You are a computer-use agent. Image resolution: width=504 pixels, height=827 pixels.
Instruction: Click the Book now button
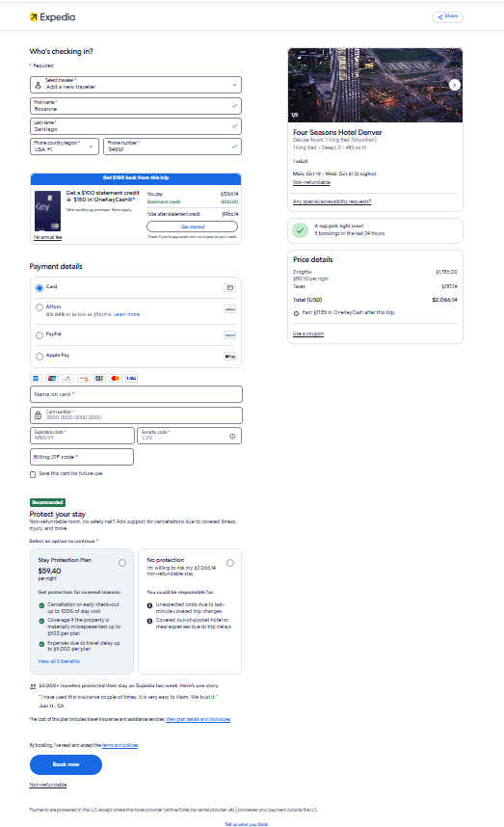66,764
